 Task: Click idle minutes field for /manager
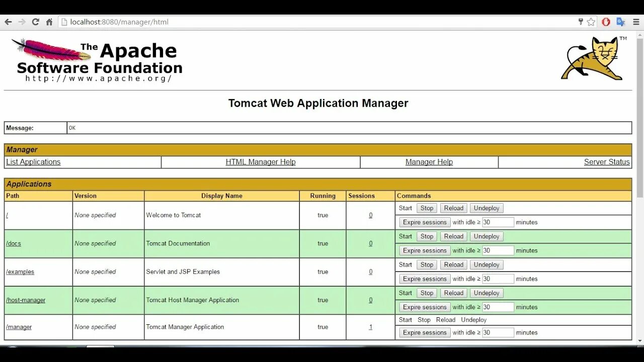[498, 332]
